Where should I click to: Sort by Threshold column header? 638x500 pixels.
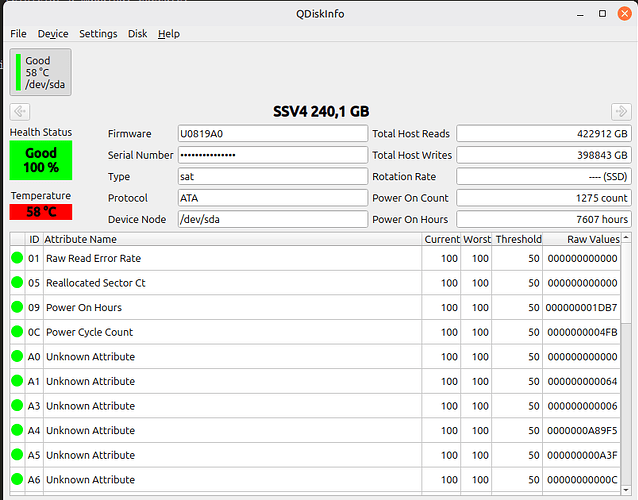(x=518, y=239)
